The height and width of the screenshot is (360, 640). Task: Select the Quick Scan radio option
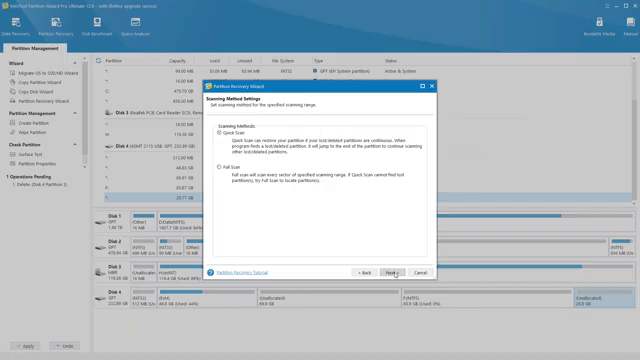tap(219, 133)
